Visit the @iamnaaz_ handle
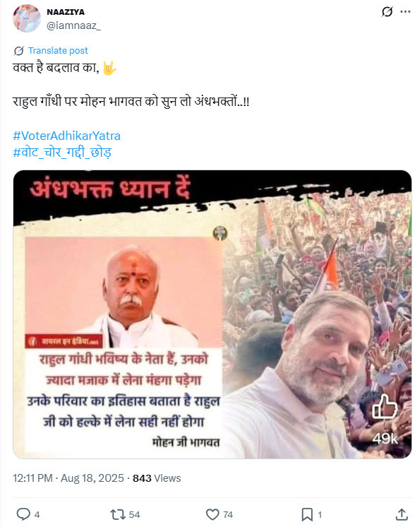The image size is (420, 527). coord(73,25)
